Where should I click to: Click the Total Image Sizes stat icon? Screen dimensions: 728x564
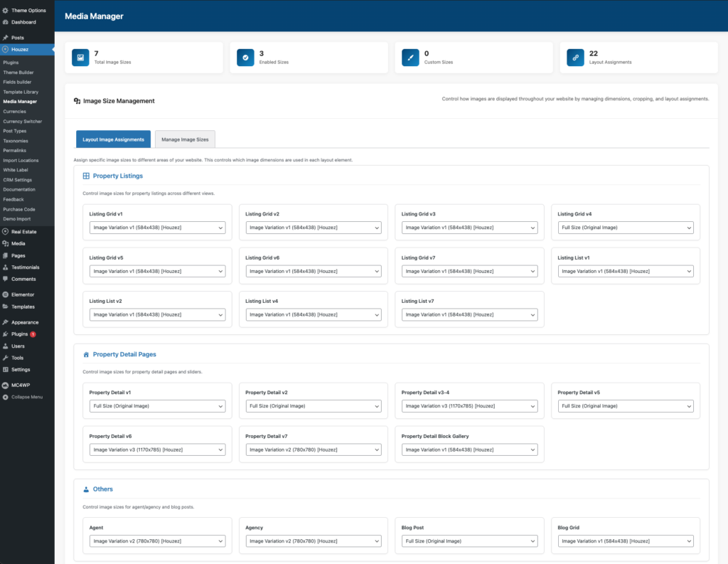point(80,58)
